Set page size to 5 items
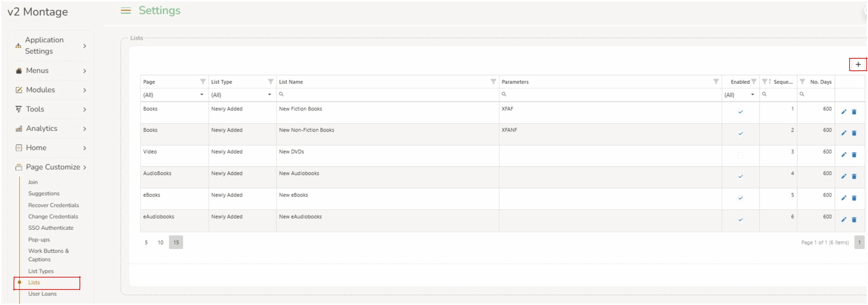The image size is (868, 305). tap(146, 243)
